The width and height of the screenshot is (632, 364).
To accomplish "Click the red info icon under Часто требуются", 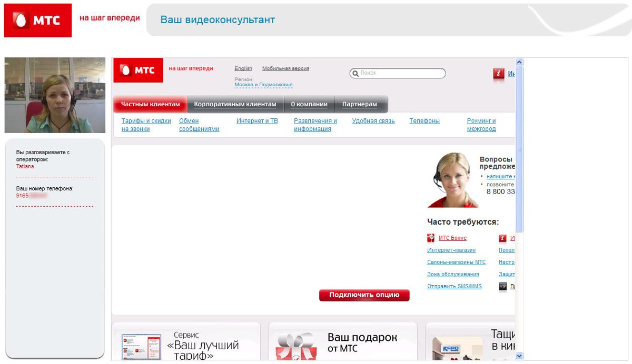I will pyautogui.click(x=502, y=238).
